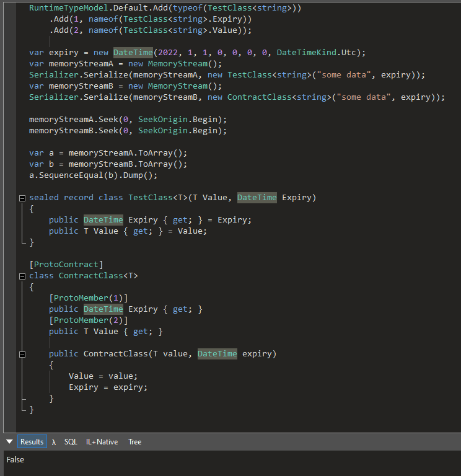Click the False result output
The height and width of the screenshot is (476, 461).
coord(15,460)
